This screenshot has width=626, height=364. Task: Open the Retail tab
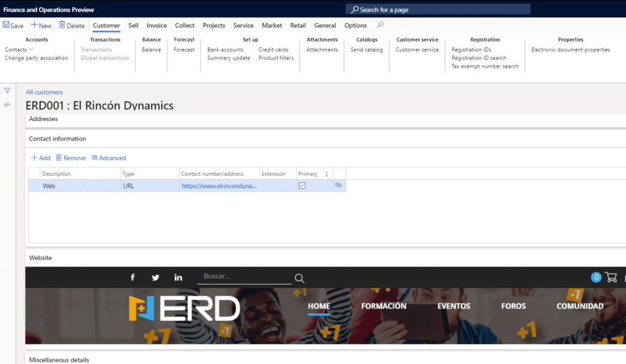pyautogui.click(x=298, y=25)
